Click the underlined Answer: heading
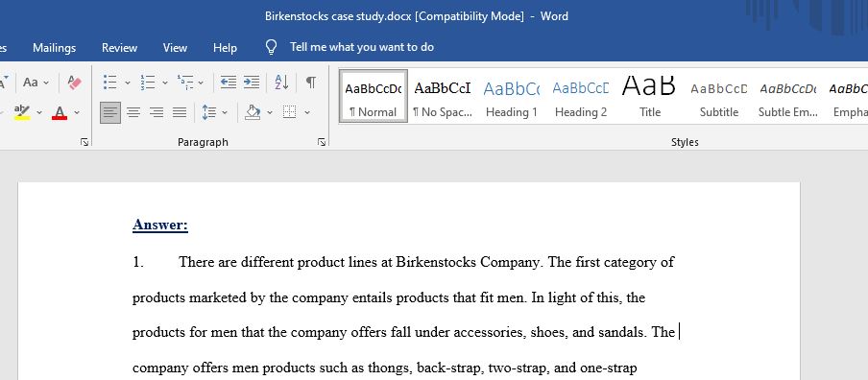Image resolution: width=868 pixels, height=380 pixels. pos(160,226)
